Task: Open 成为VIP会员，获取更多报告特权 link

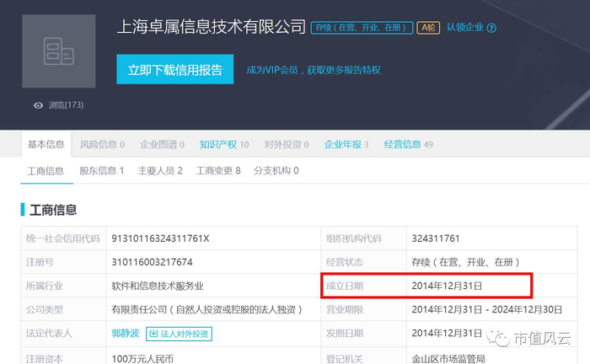Action: click(x=314, y=70)
